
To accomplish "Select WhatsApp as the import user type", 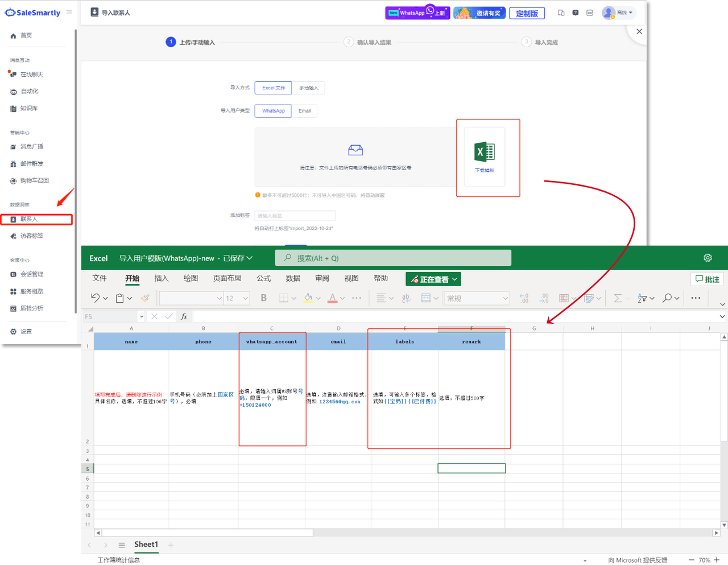I will click(273, 111).
